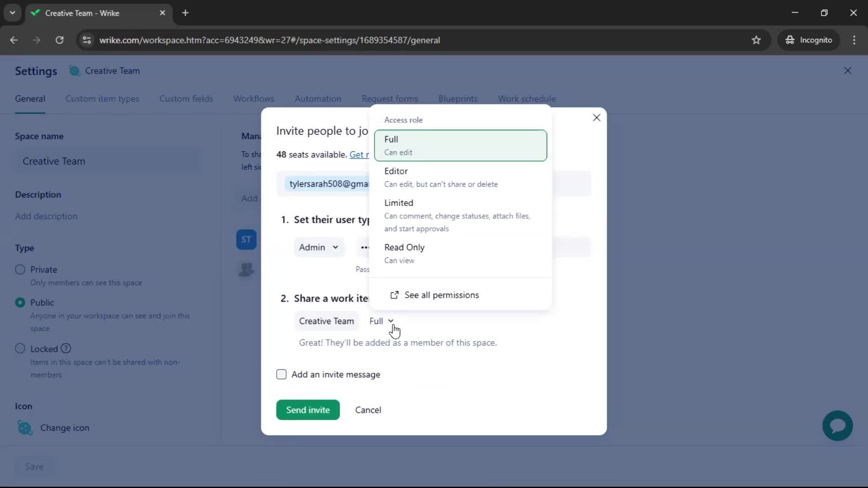Tick the Add an invite message checkbox
Viewport: 868px width, 488px height.
281,374
